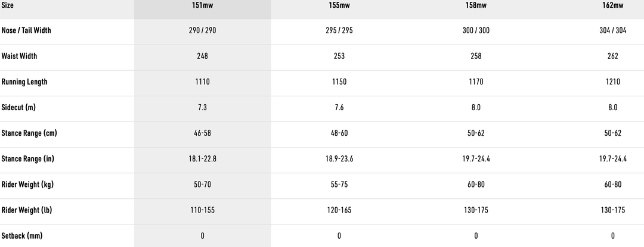Click the 290 / 290 nose width cell

[202, 30]
